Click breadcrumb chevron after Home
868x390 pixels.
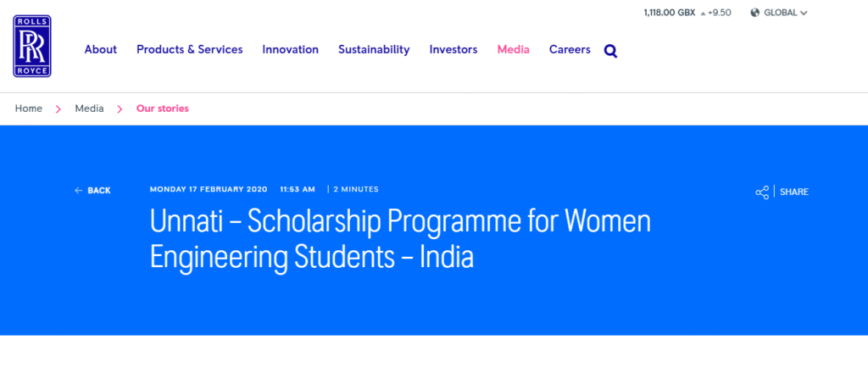58,109
